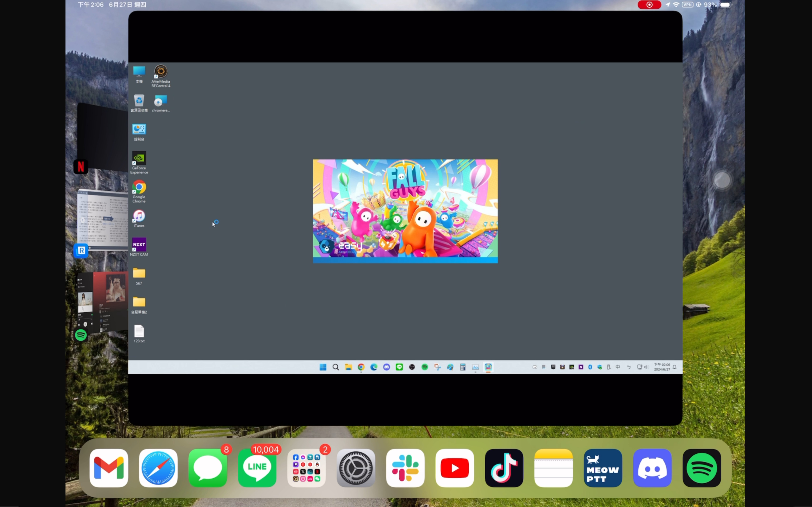This screenshot has width=812, height=507.
Task: Open the Bluetooth tray icon
Action: (x=590, y=367)
